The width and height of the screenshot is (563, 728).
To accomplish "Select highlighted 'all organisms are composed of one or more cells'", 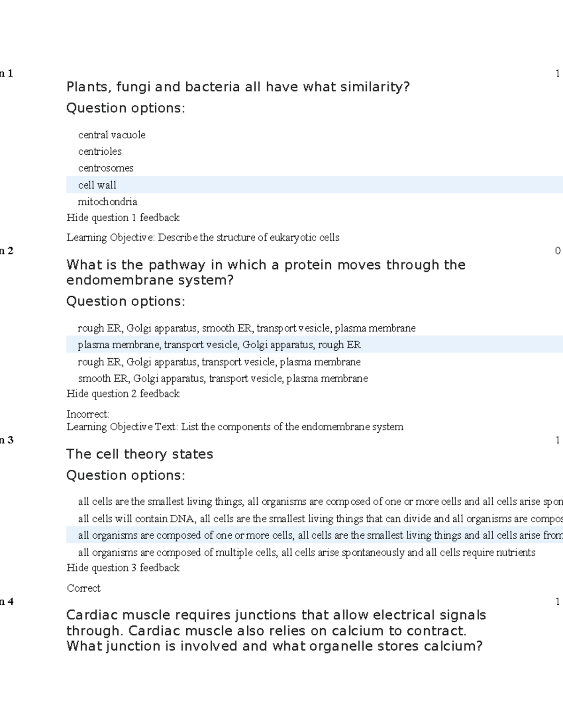I will pyautogui.click(x=314, y=535).
